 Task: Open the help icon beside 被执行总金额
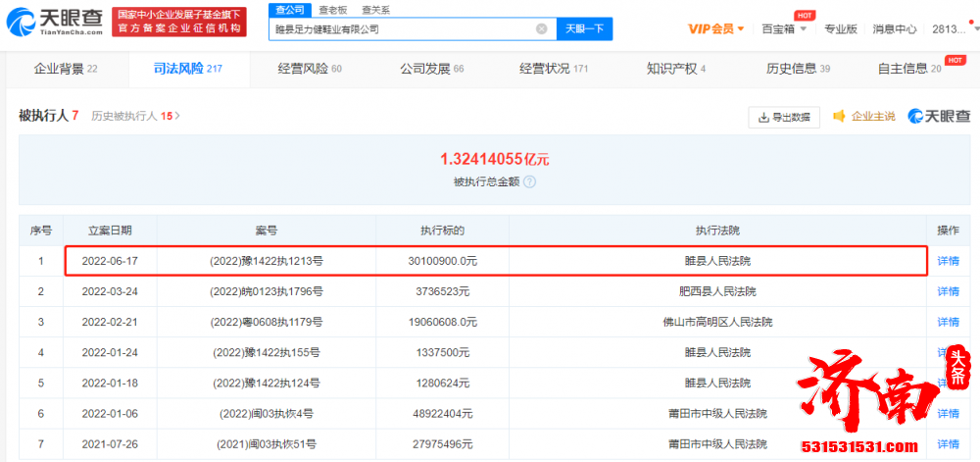[x=529, y=182]
